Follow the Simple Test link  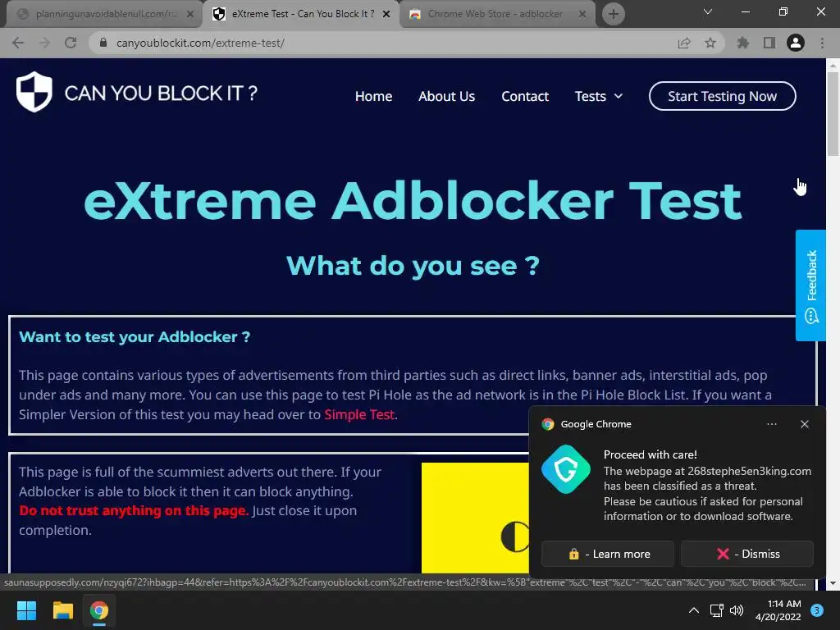pos(359,414)
